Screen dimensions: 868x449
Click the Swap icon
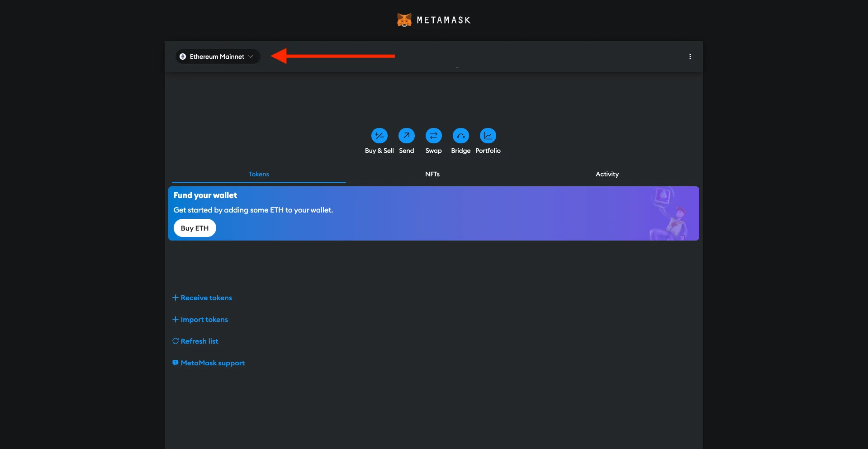pyautogui.click(x=434, y=136)
